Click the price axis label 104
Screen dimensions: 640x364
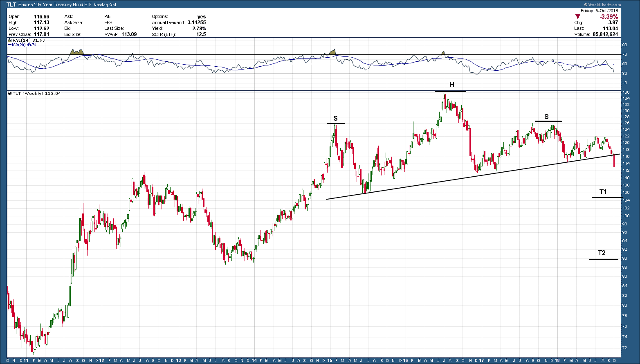tap(626, 200)
